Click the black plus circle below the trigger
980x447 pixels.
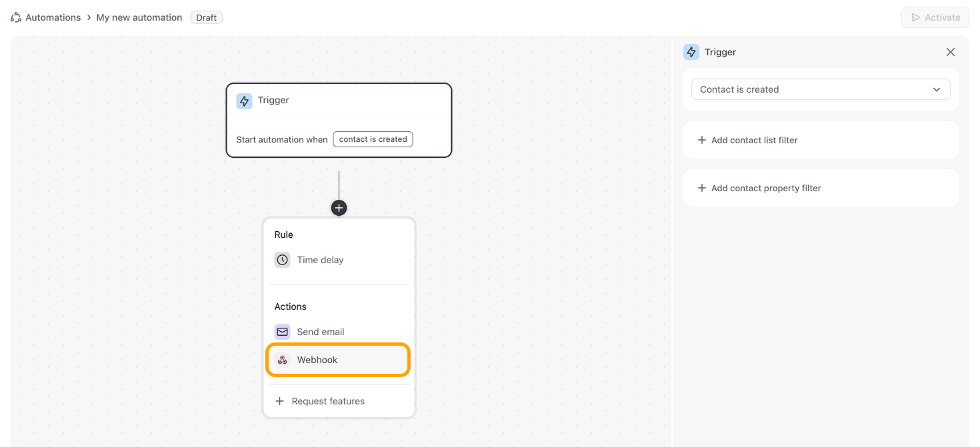[x=339, y=208]
